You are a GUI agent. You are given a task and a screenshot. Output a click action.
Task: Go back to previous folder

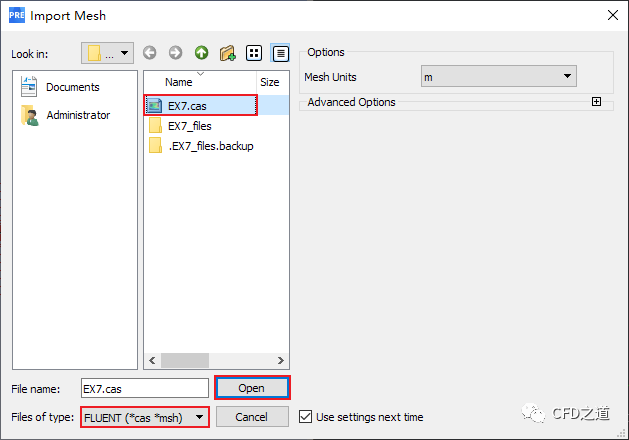pyautogui.click(x=150, y=53)
